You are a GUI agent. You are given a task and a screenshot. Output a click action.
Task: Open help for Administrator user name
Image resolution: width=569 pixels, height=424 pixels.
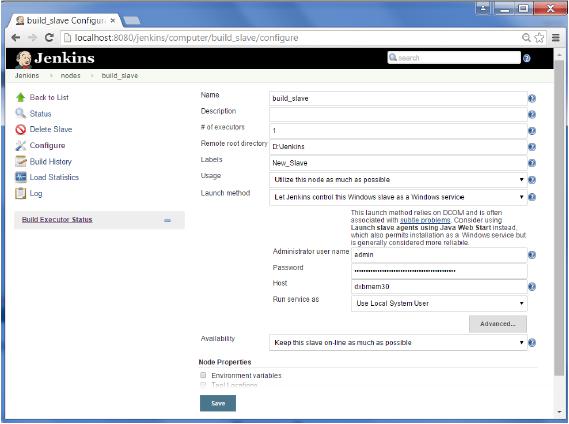(x=532, y=255)
